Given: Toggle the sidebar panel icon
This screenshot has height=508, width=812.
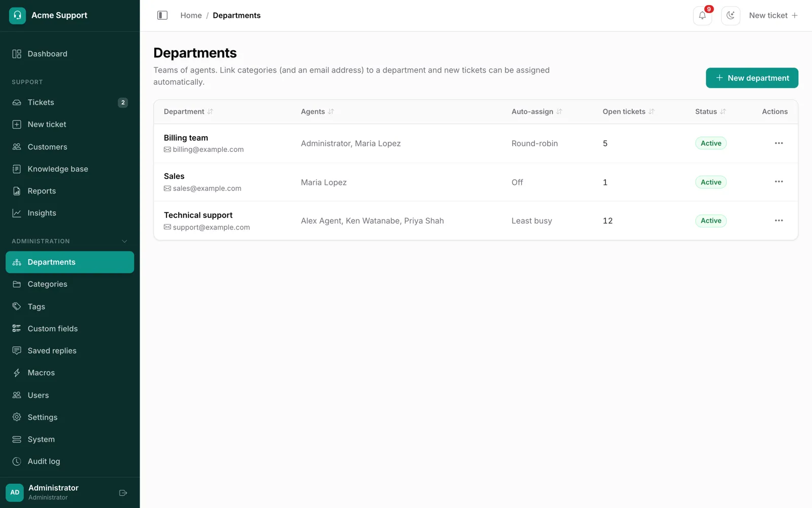Looking at the screenshot, I should click(162, 15).
